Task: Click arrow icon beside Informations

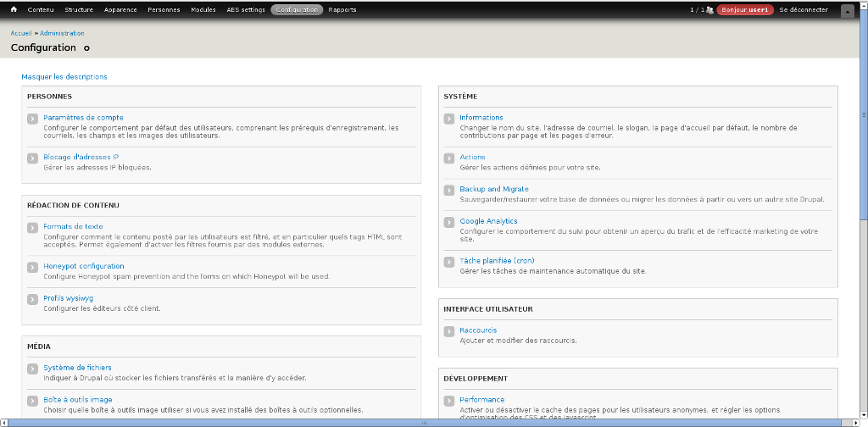Action: point(449,119)
